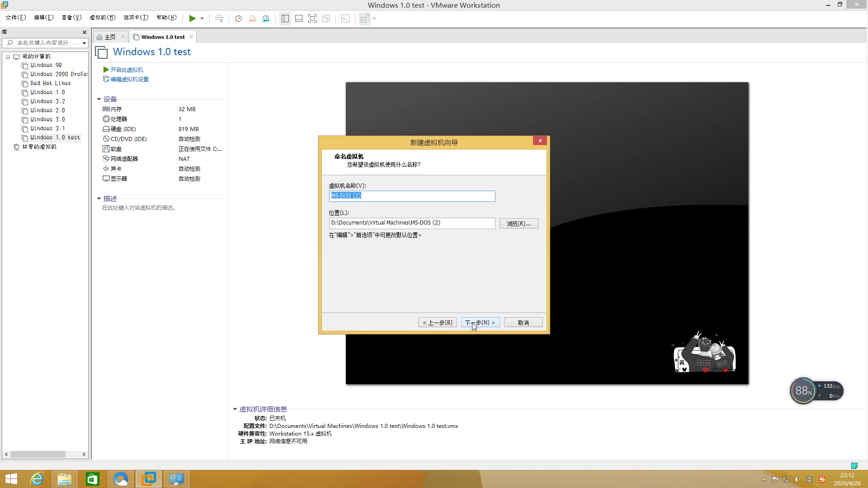Click the 编辑虚拟机设置 link
The image size is (868, 488).
[x=129, y=80]
